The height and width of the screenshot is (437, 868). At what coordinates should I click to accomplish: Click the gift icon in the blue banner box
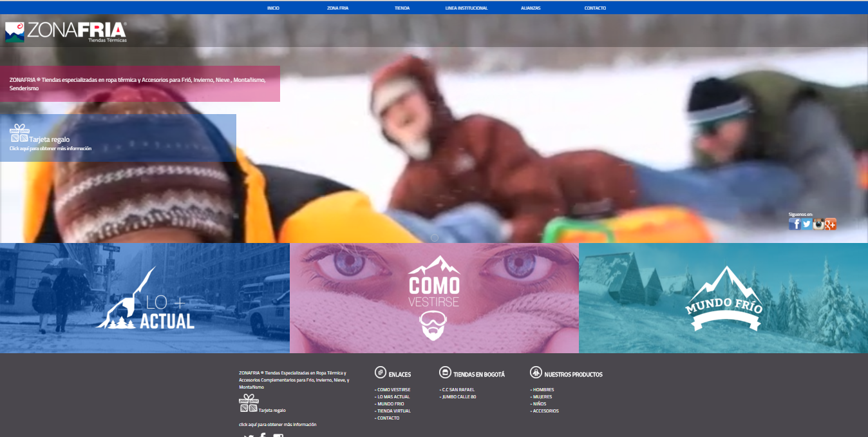click(19, 133)
